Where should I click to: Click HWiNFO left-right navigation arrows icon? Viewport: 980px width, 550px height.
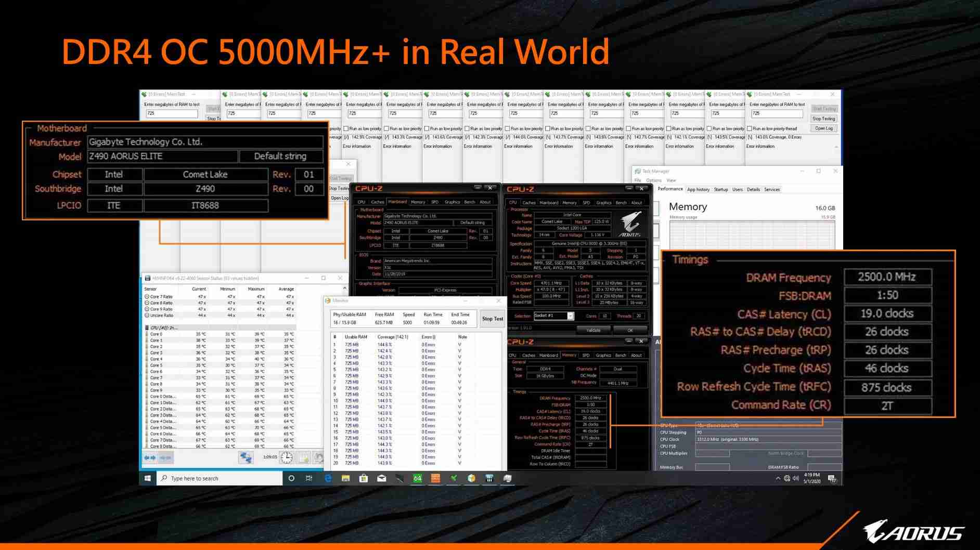tap(150, 457)
